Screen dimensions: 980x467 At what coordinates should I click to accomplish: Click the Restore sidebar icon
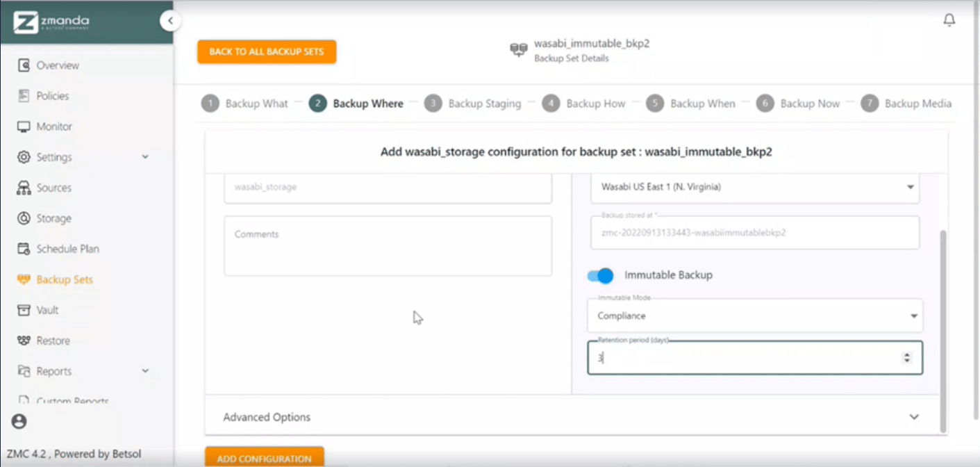24,341
